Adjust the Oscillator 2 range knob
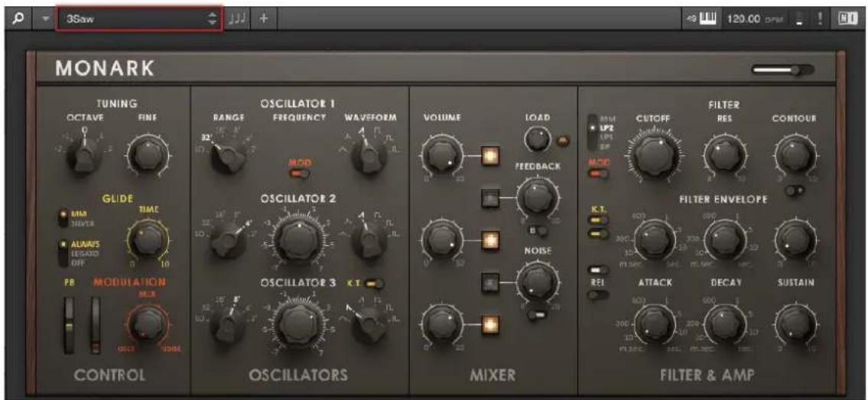This screenshot has height=400, width=868. [228, 241]
